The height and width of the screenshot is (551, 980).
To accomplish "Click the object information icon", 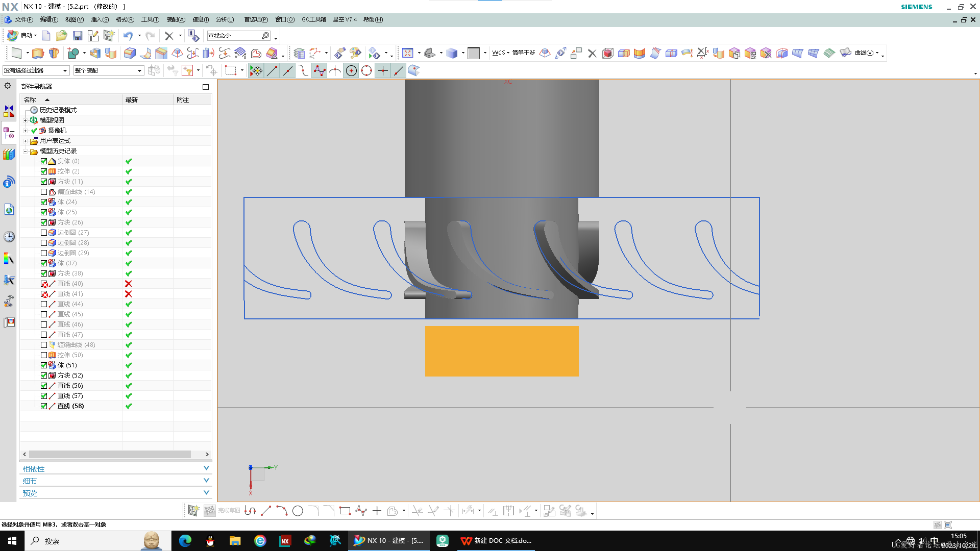I will [193, 36].
